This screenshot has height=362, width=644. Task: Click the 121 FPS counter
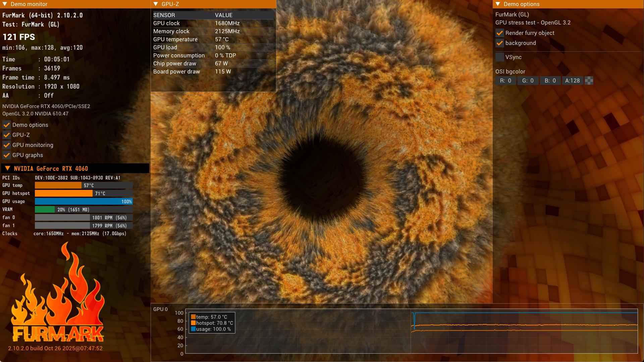[x=19, y=37]
